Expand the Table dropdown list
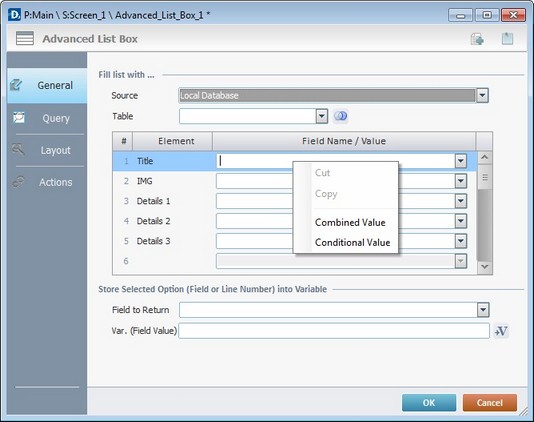This screenshot has width=534, height=422. [x=321, y=116]
